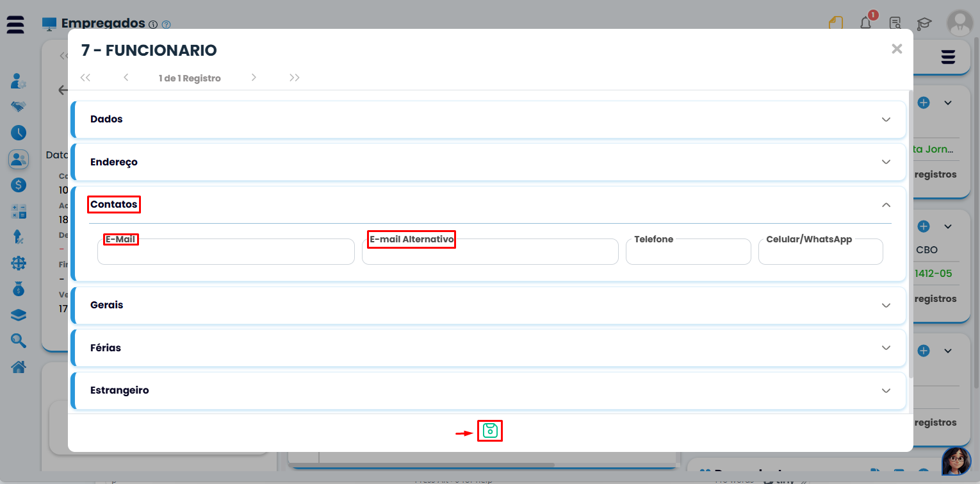Open the money bag sidebar icon
The width and height of the screenshot is (980, 484).
click(x=19, y=289)
